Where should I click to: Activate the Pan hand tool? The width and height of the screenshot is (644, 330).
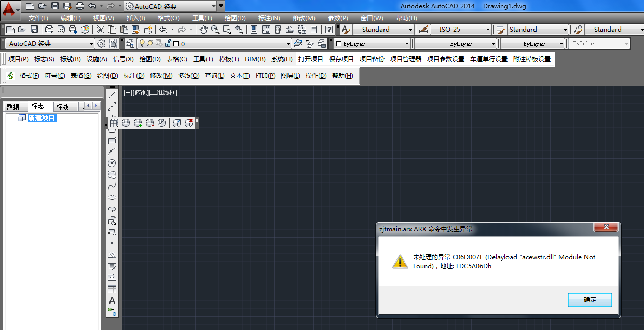pyautogui.click(x=203, y=30)
